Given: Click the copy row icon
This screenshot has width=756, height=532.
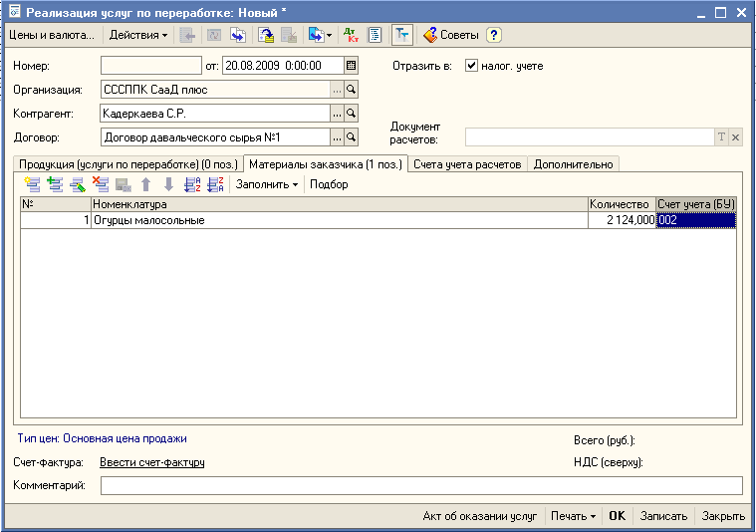Looking at the screenshot, I should (55, 184).
